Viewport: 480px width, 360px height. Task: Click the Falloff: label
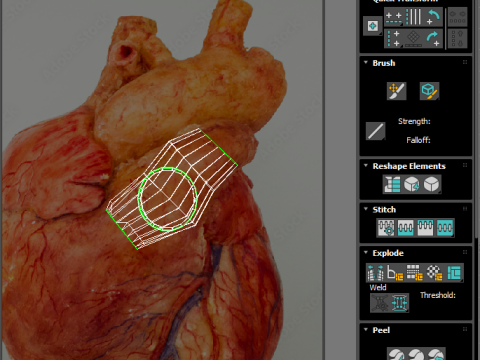coord(418,140)
